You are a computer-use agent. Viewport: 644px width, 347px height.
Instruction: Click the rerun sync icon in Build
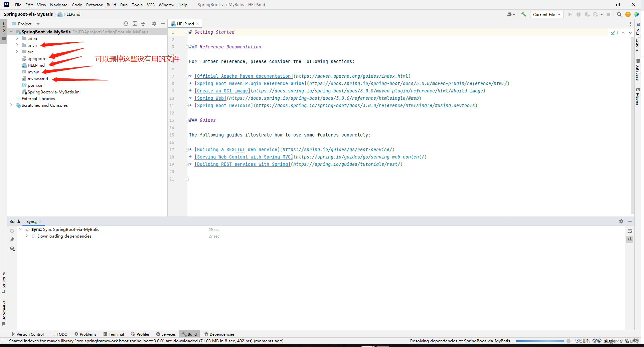pos(12,231)
